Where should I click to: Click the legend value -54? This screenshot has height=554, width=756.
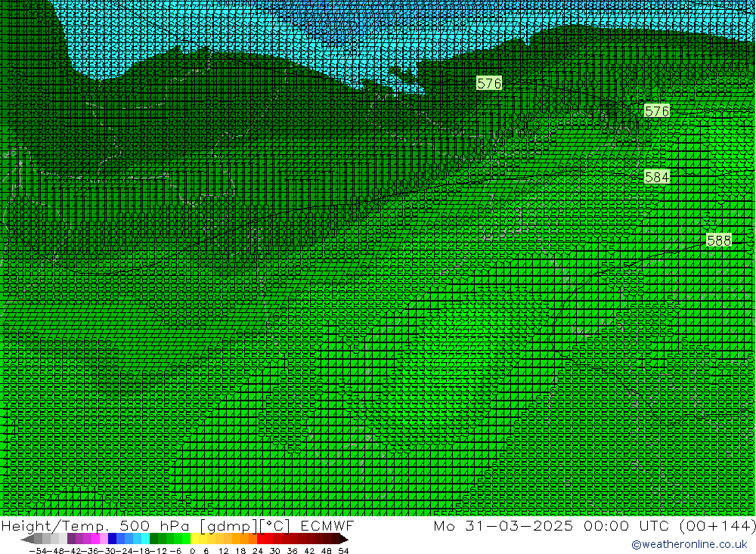[38, 551]
